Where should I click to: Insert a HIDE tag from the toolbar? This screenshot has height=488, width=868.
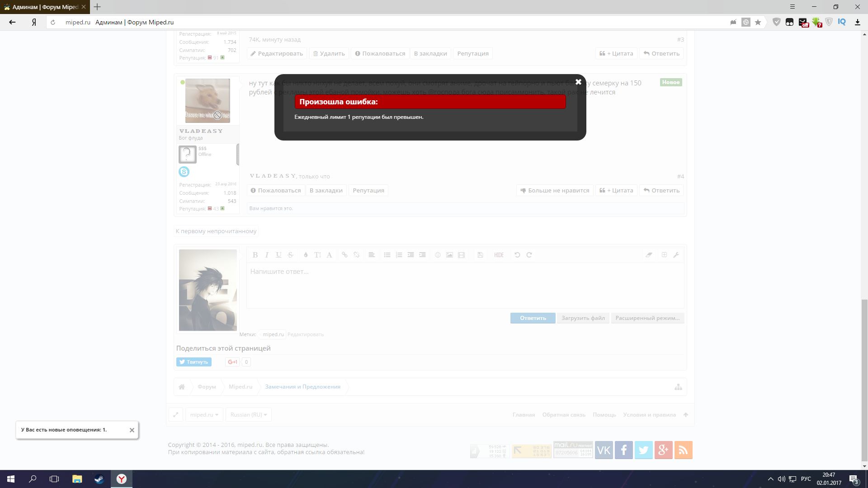(x=499, y=255)
